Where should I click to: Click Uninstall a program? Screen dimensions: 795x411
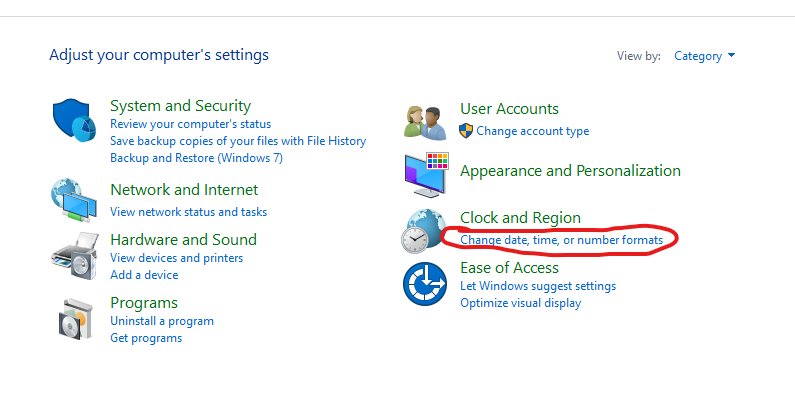(162, 321)
